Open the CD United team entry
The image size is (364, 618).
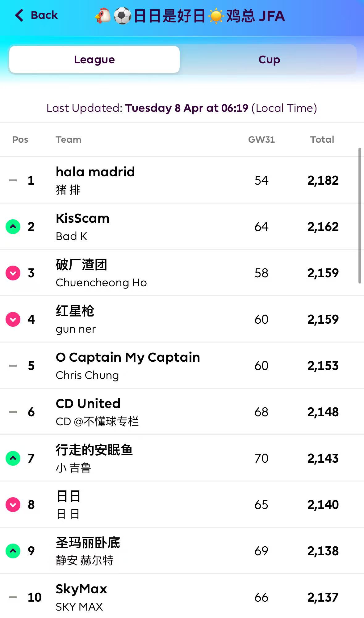click(x=88, y=404)
